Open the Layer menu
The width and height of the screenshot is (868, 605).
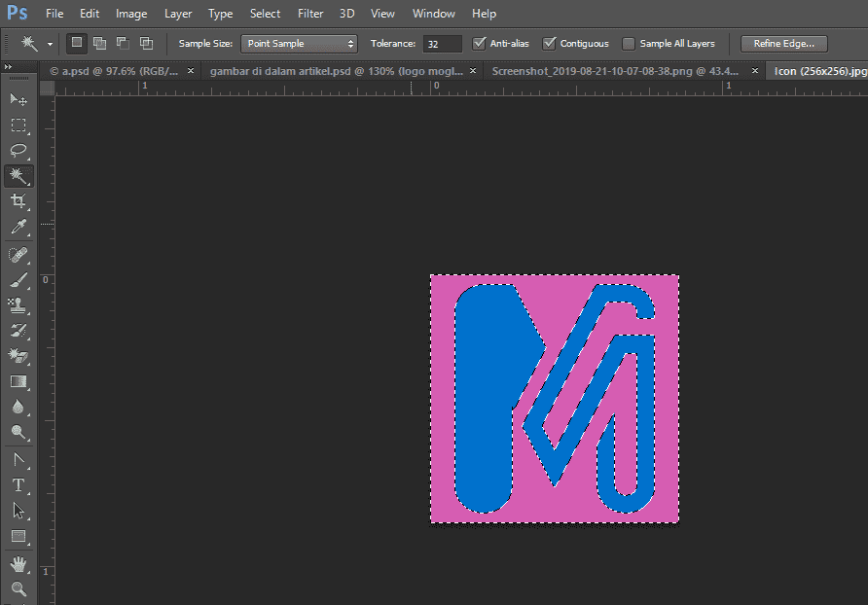(x=178, y=14)
